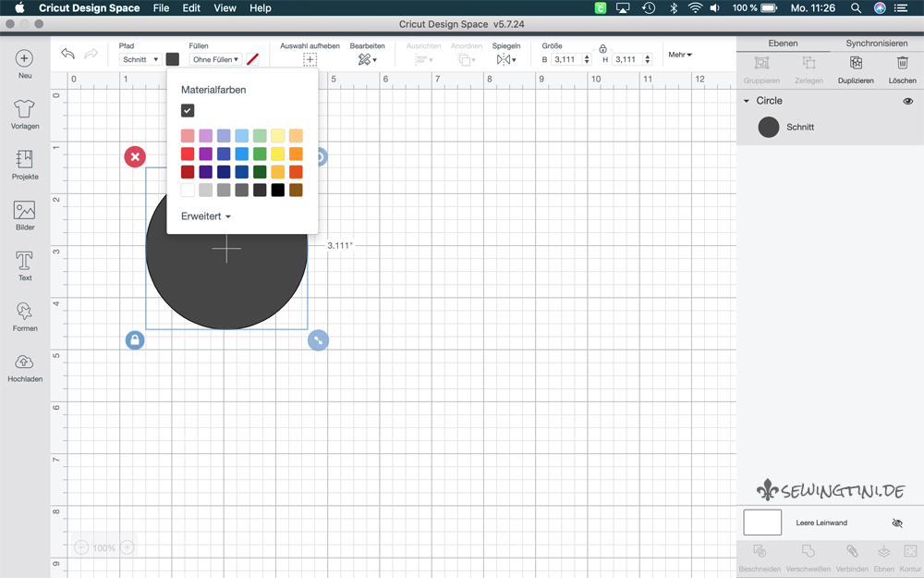
Task: Click the Wi-Fi status icon
Action: (x=696, y=7)
